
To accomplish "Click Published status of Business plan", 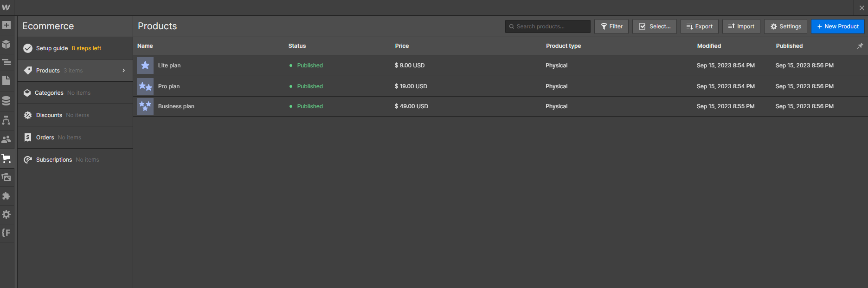I will (x=310, y=106).
